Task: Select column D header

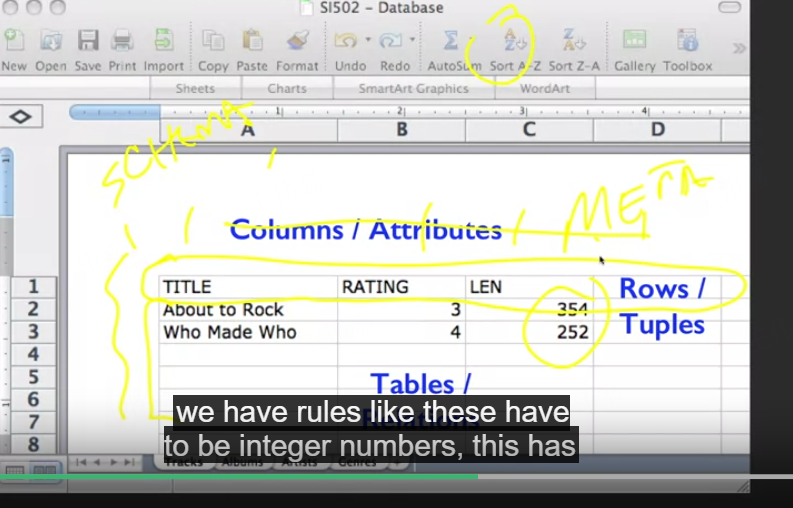Action: [x=657, y=130]
